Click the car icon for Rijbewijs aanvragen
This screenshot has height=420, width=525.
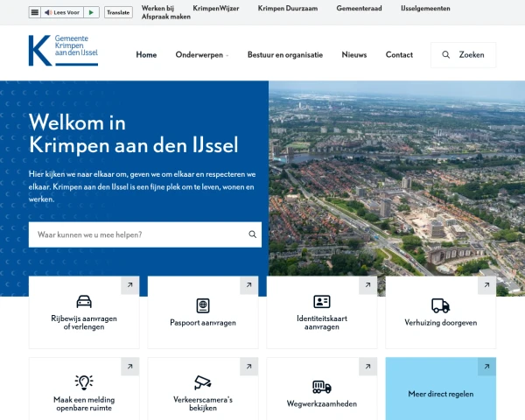tap(84, 302)
